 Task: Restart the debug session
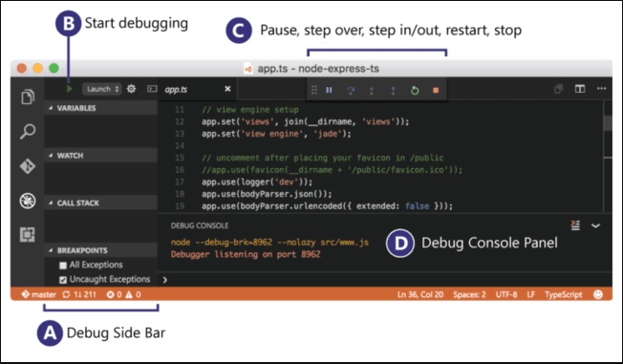click(x=415, y=90)
